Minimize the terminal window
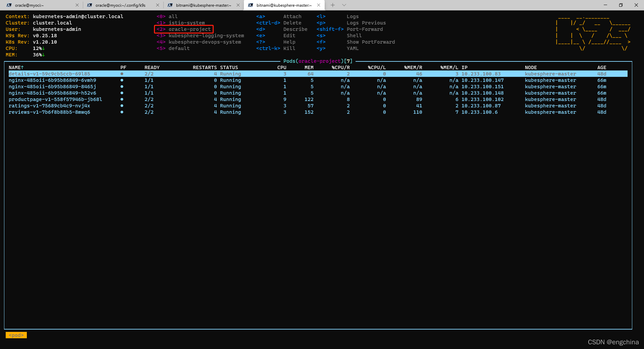Image resolution: width=644 pixels, height=349 pixels. (605, 5)
